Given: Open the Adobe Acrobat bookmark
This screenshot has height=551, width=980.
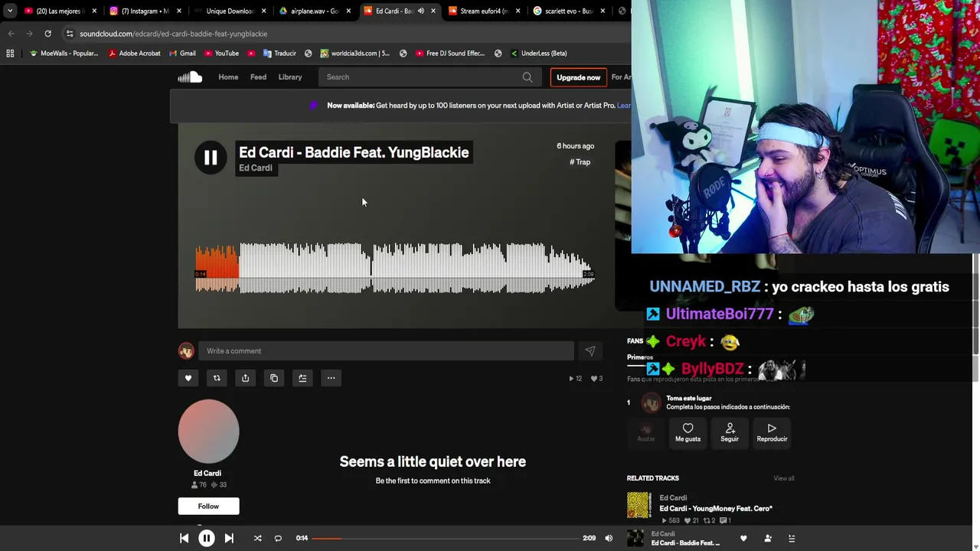Looking at the screenshot, I should point(135,54).
